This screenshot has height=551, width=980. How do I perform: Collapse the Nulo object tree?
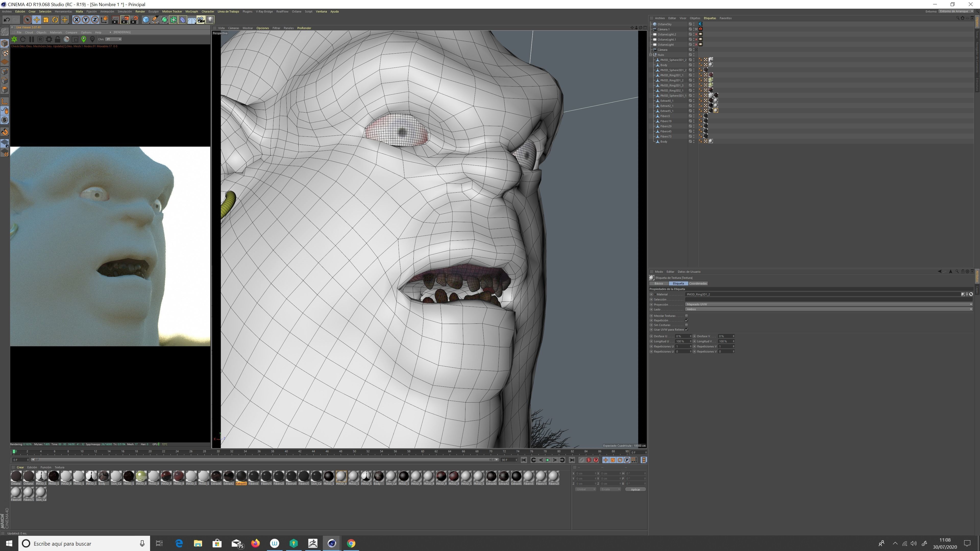coord(651,55)
